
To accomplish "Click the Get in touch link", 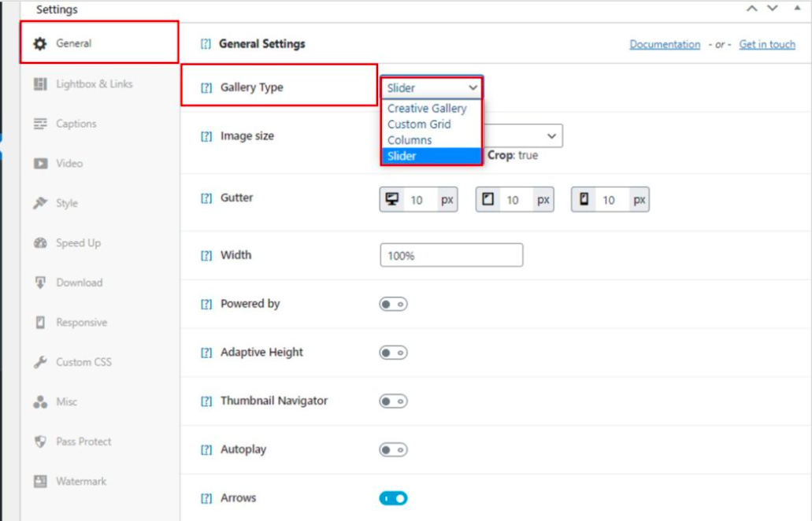I will [767, 44].
